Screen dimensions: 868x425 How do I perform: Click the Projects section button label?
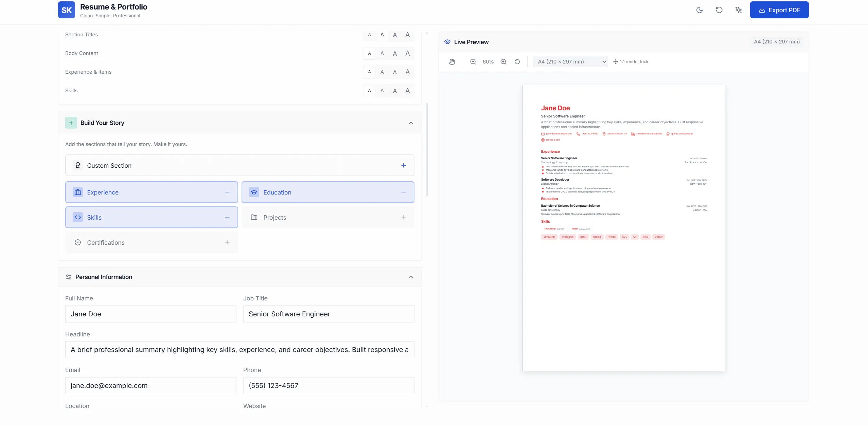coord(274,217)
